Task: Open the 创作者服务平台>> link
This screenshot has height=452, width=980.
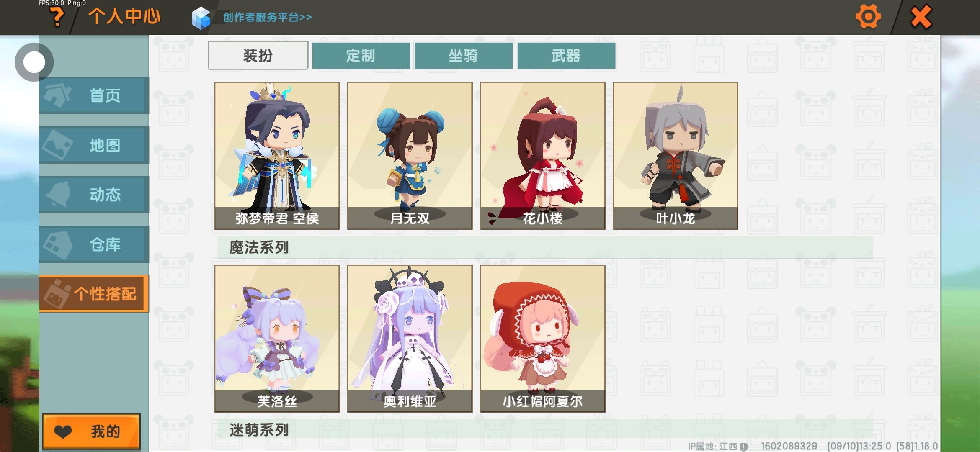Action: [x=267, y=18]
